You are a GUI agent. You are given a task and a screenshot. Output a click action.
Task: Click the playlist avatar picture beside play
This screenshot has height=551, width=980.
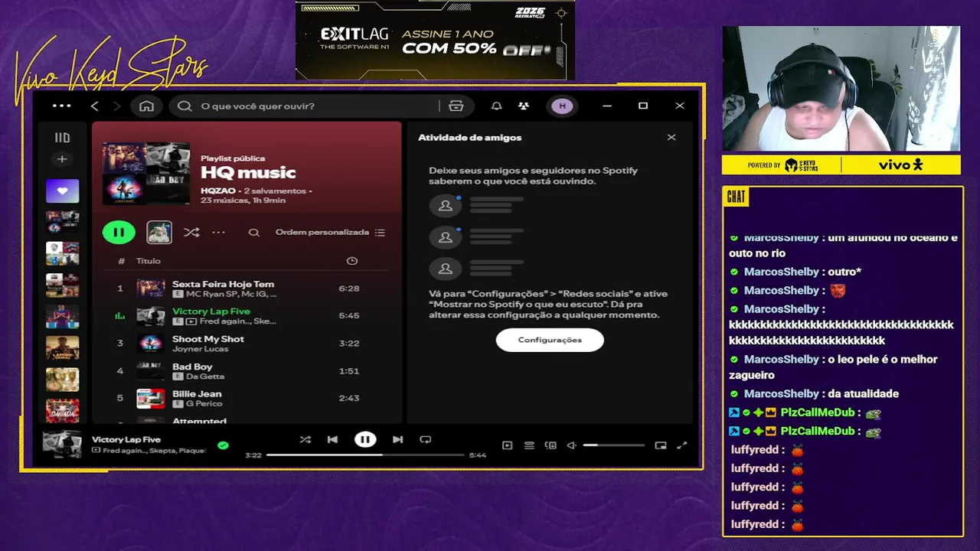159,232
